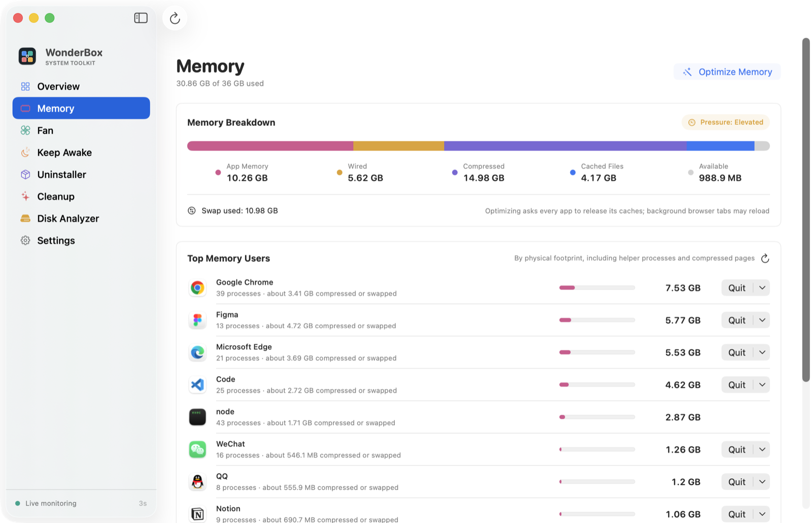Click the pink App Memory bar segment
The height and width of the screenshot is (523, 812).
point(270,146)
